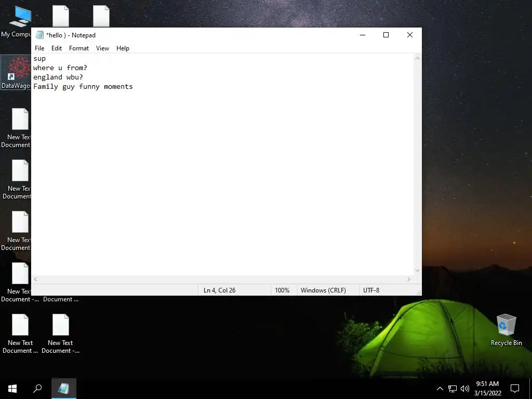
Task: Click 'Windows (CRLF)' in the status bar
Action: 323,290
